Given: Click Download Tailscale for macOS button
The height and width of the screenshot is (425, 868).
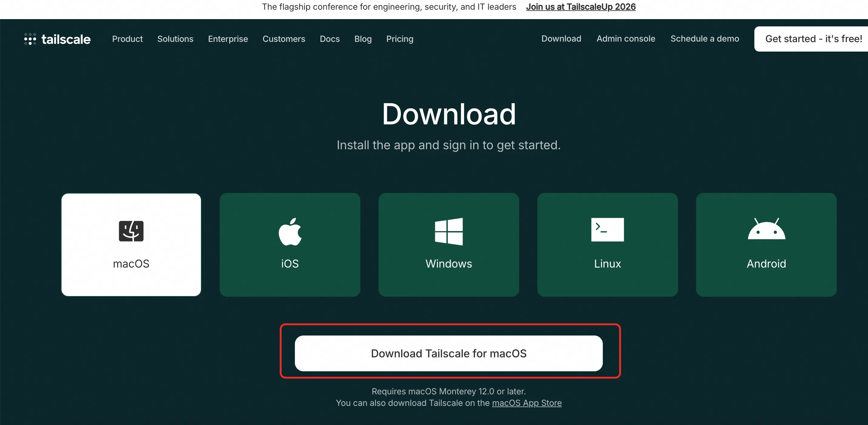Looking at the screenshot, I should tap(449, 353).
